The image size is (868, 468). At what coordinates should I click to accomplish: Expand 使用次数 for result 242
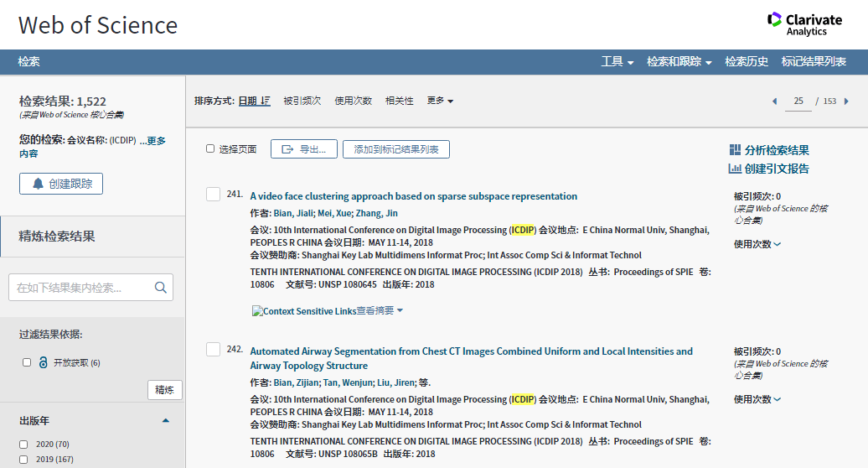tap(757, 399)
